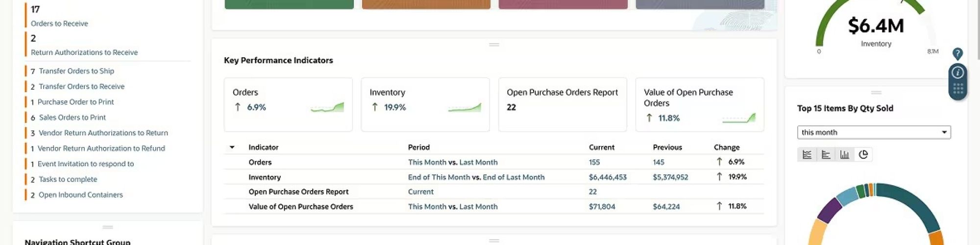
Task: Open current Orders value 155
Action: pos(594,162)
